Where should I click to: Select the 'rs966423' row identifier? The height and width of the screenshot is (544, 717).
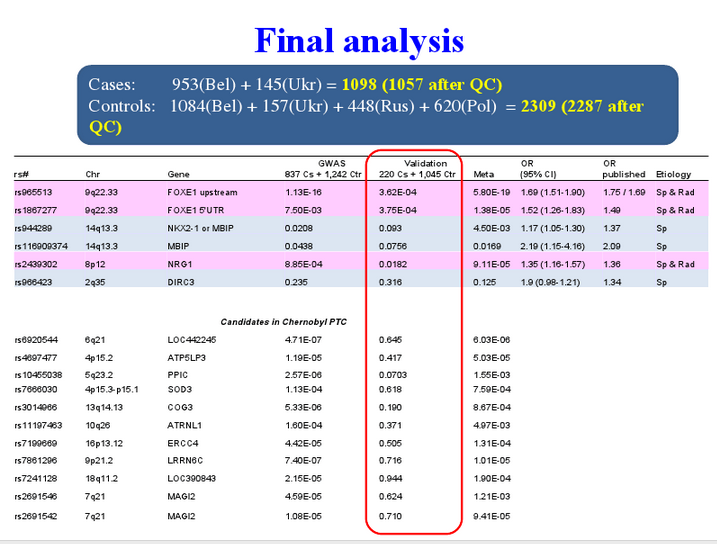33,283
